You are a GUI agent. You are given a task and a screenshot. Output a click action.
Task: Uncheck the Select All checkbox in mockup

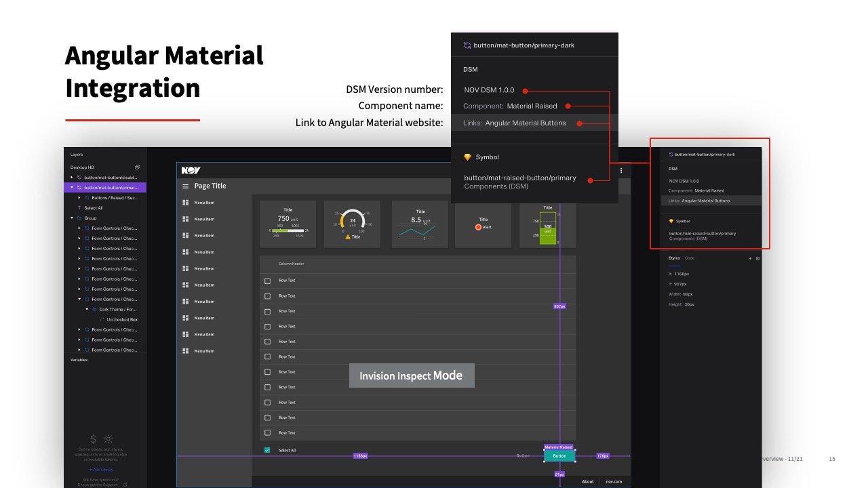coord(267,450)
